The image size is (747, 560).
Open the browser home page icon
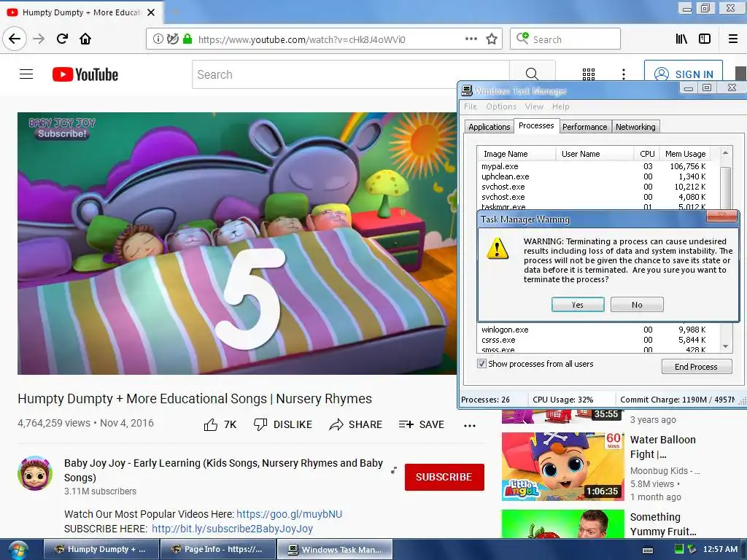[85, 39]
